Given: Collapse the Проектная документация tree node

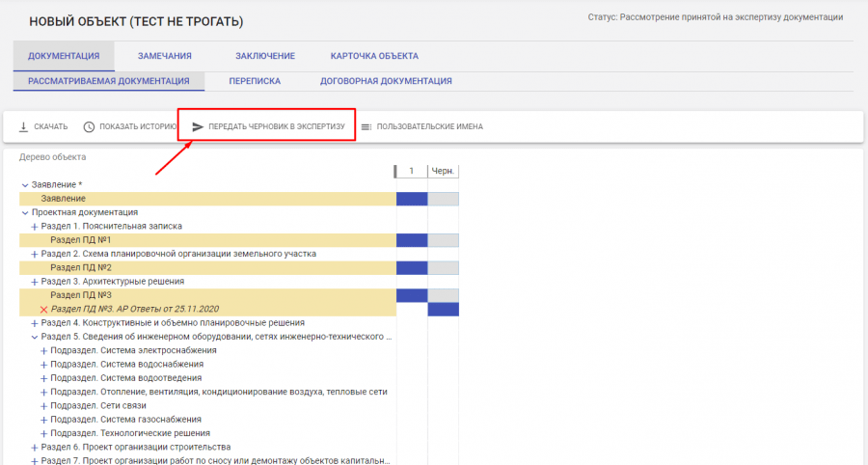Looking at the screenshot, I should (x=25, y=212).
